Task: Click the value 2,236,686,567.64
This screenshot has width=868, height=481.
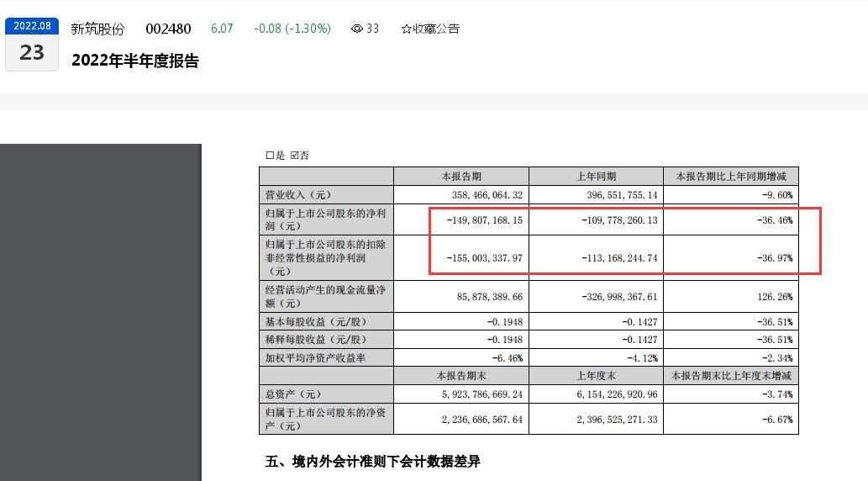Action: (482, 420)
